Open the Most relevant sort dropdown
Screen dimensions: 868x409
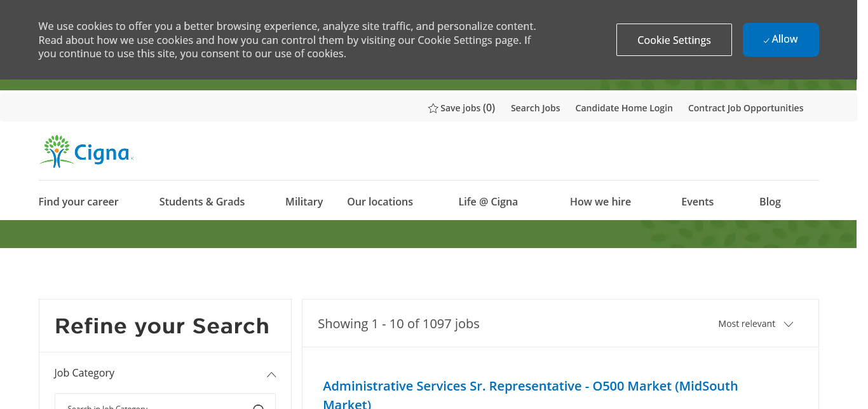pyautogui.click(x=756, y=324)
